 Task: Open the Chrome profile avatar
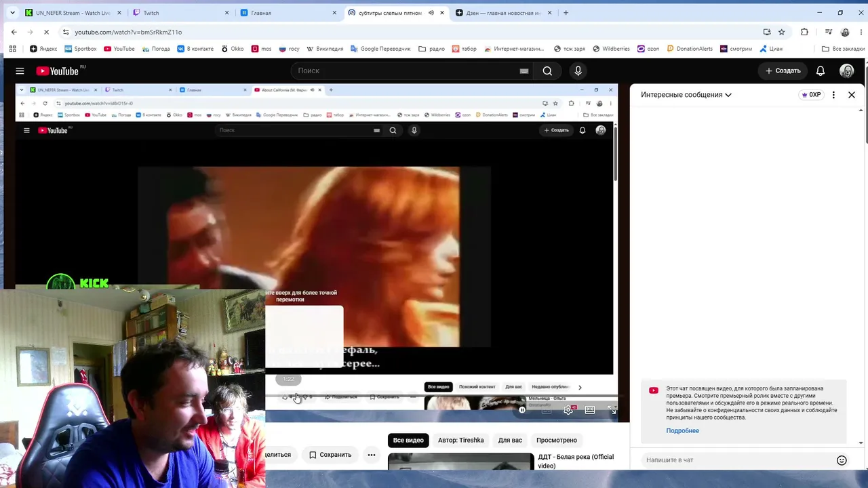tap(845, 32)
